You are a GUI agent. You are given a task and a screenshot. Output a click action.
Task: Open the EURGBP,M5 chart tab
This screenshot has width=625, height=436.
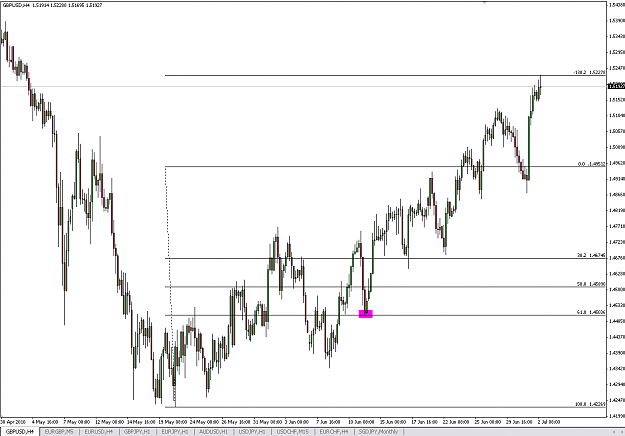pos(59,432)
